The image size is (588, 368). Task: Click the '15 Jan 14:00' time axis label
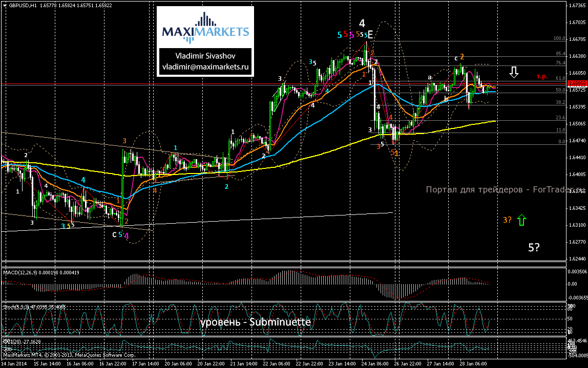pyautogui.click(x=47, y=363)
